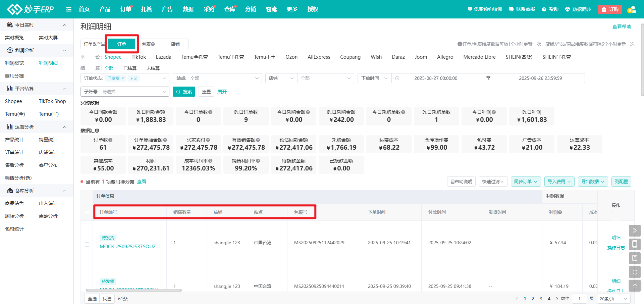Collapse the 利润分析 sidebar section
Image resolution: width=644 pixels, height=304 pixels.
point(64,50)
